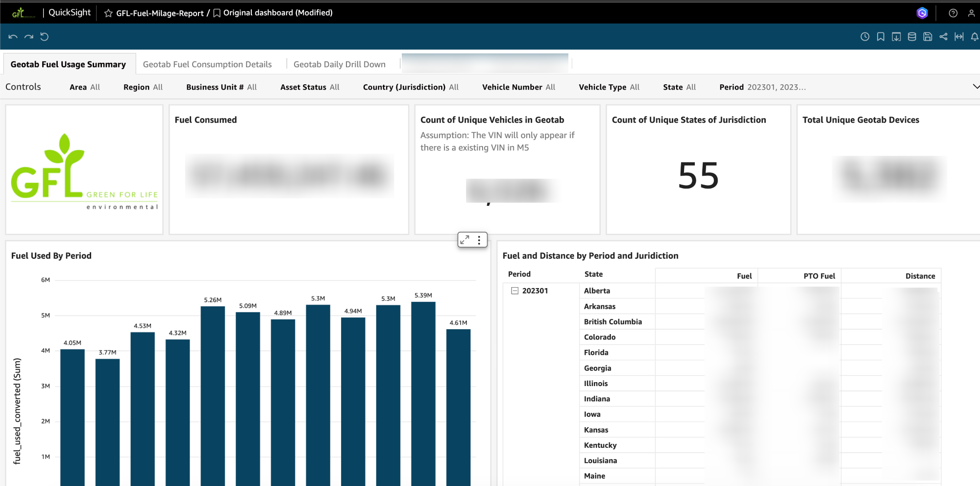The height and width of the screenshot is (486, 980).
Task: Click the 3.77M bar in the chart
Action: [107, 422]
